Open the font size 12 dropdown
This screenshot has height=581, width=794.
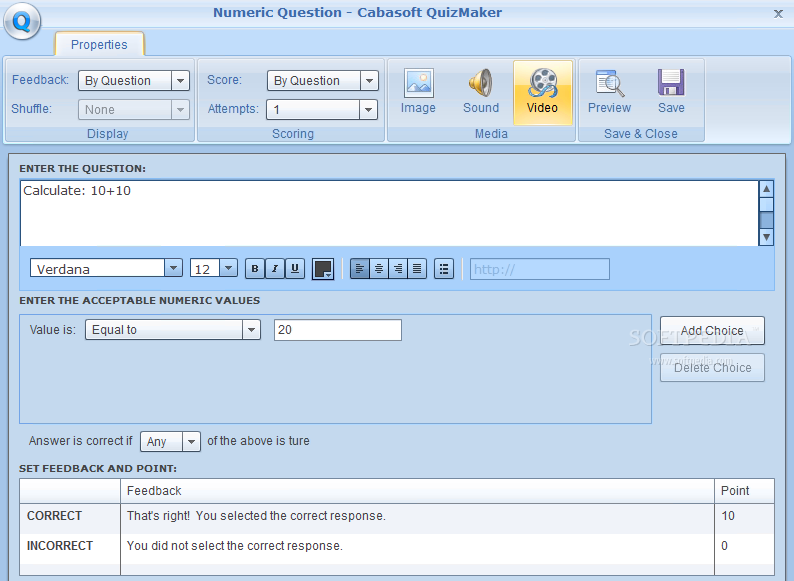214,268
